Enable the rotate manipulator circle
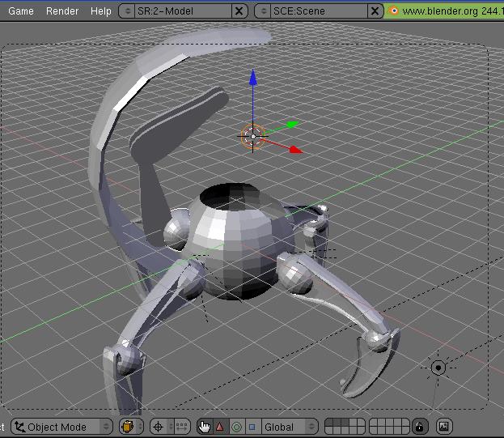This screenshot has height=438, width=504. pyautogui.click(x=237, y=427)
